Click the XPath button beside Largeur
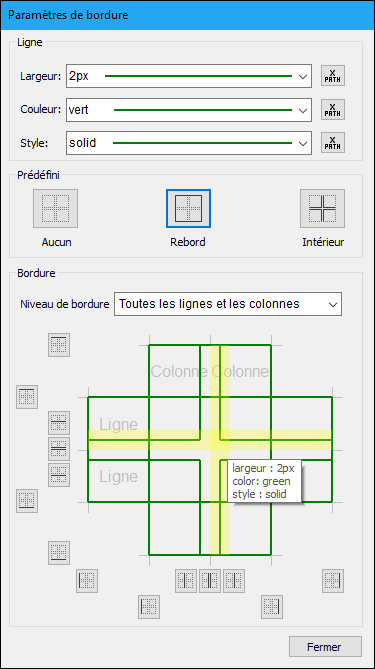375x669 pixels. (x=333, y=76)
